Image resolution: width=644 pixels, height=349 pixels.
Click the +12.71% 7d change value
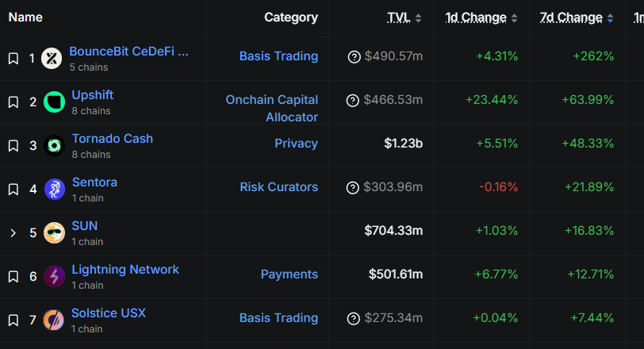tap(591, 274)
